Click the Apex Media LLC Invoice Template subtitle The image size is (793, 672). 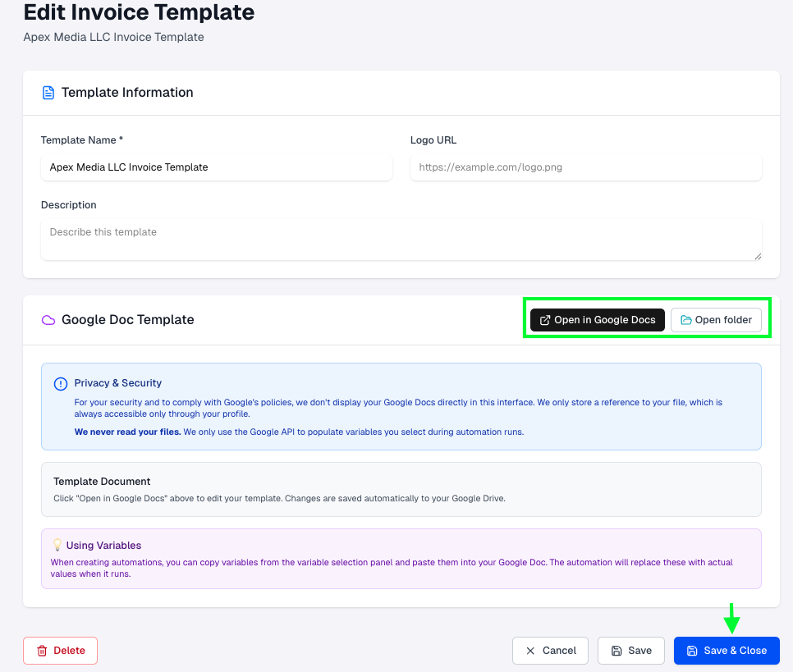(114, 37)
